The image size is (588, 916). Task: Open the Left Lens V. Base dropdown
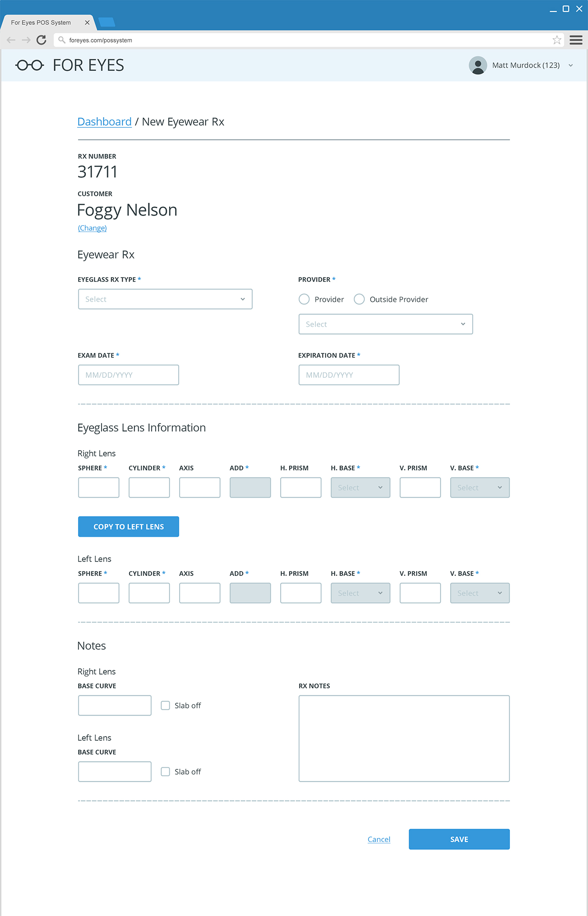click(x=480, y=593)
